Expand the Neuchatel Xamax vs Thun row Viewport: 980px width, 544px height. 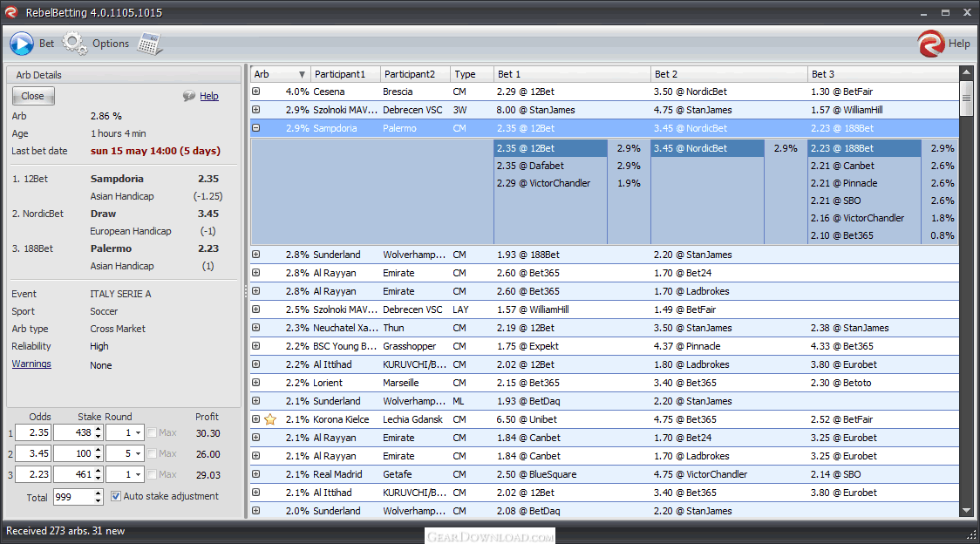(x=255, y=328)
